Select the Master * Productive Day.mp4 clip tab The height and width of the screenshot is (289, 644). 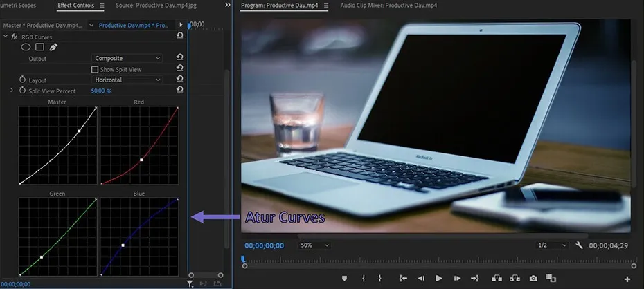point(43,26)
